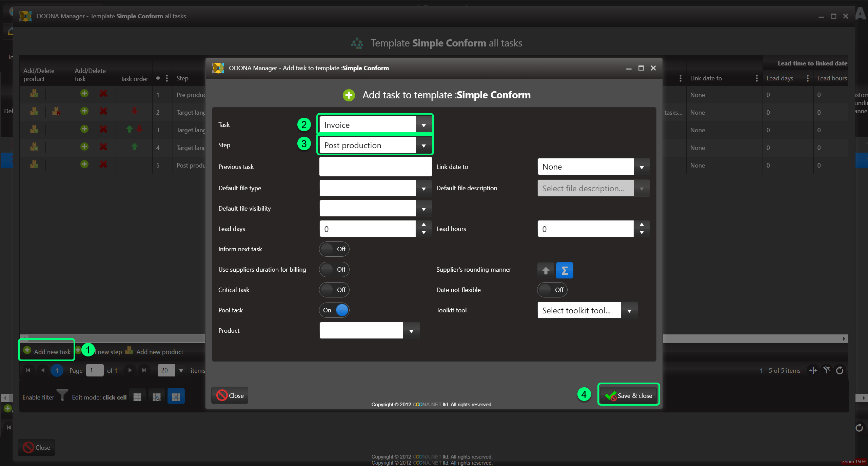Click the up-arrow rounding manner icon
The image size is (868, 466).
pos(546,270)
